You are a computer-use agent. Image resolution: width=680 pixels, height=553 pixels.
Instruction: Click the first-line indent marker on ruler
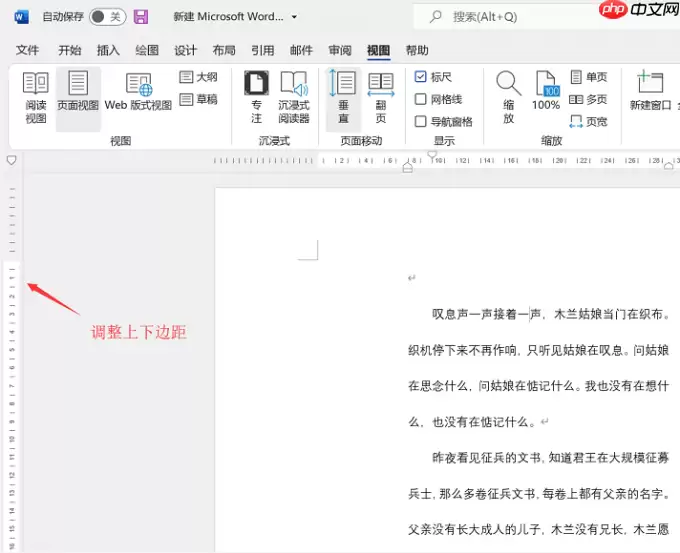click(x=432, y=155)
